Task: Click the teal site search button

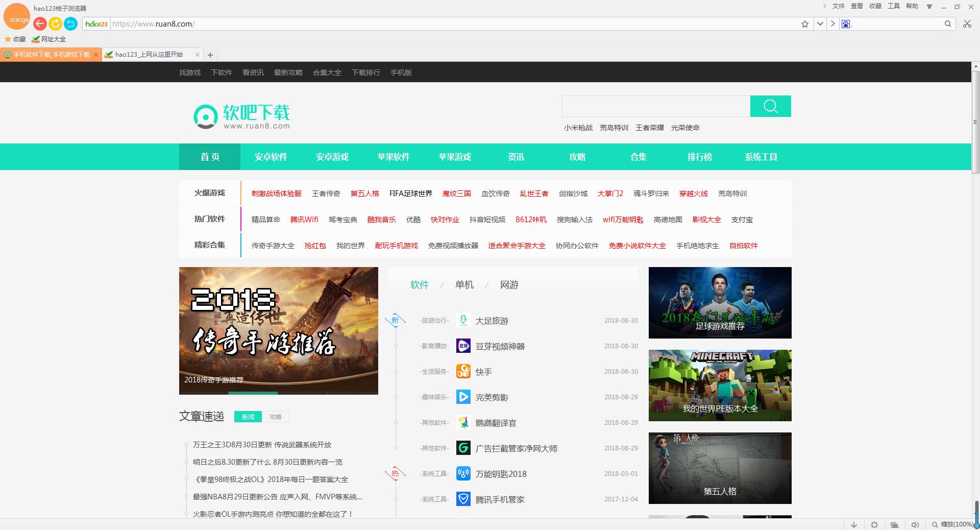Action: point(771,106)
